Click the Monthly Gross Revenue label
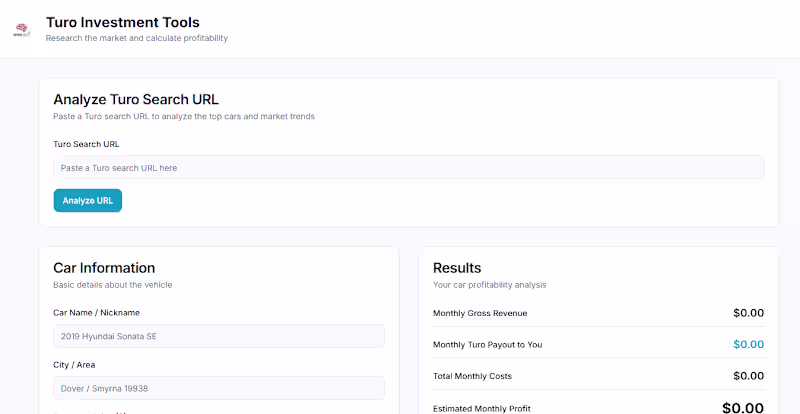This screenshot has width=800, height=414. (x=480, y=313)
